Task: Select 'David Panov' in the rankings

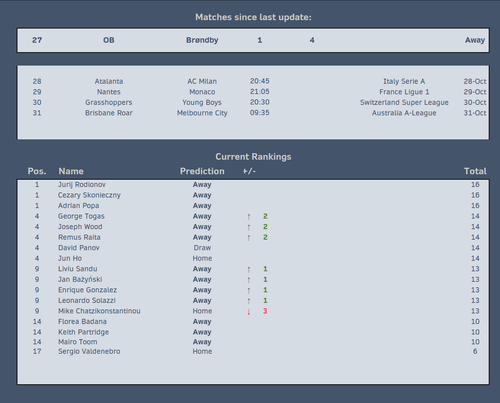Action: pyautogui.click(x=79, y=248)
